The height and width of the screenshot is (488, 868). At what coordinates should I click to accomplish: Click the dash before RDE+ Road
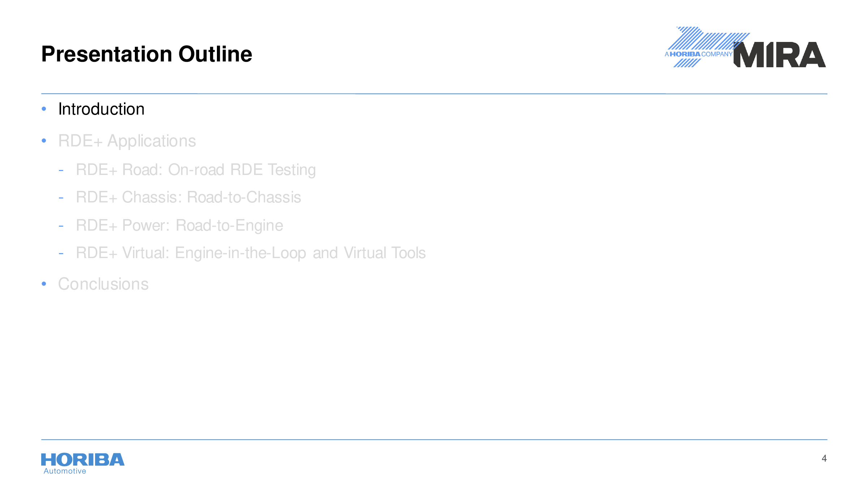click(61, 170)
